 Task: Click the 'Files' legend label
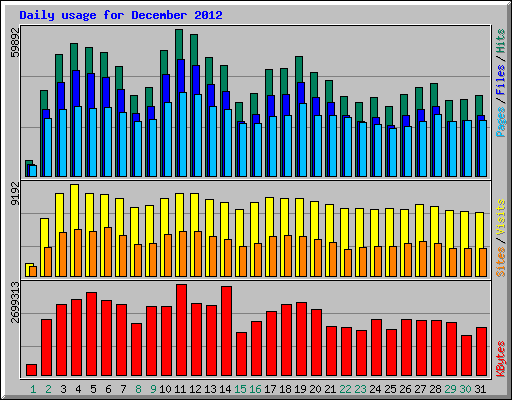500,79
